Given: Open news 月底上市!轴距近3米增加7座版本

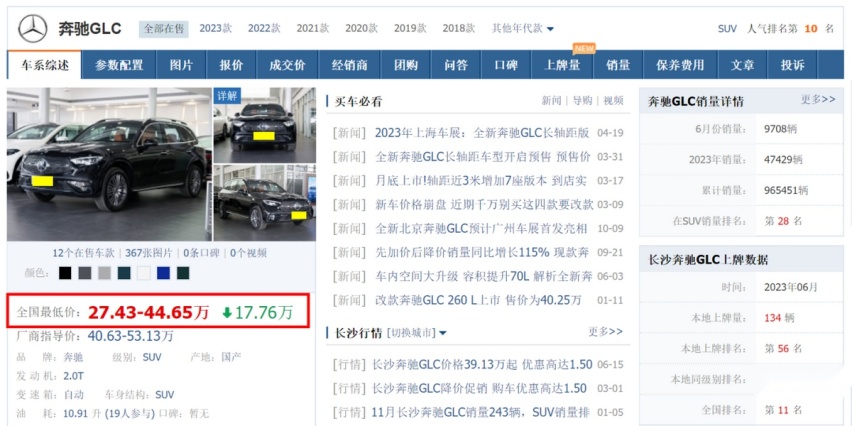Looking at the screenshot, I should click(481, 180).
